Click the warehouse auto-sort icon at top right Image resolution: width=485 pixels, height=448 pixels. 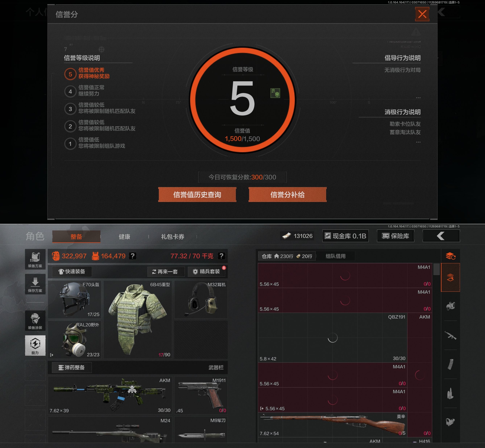pyautogui.click(x=450, y=256)
